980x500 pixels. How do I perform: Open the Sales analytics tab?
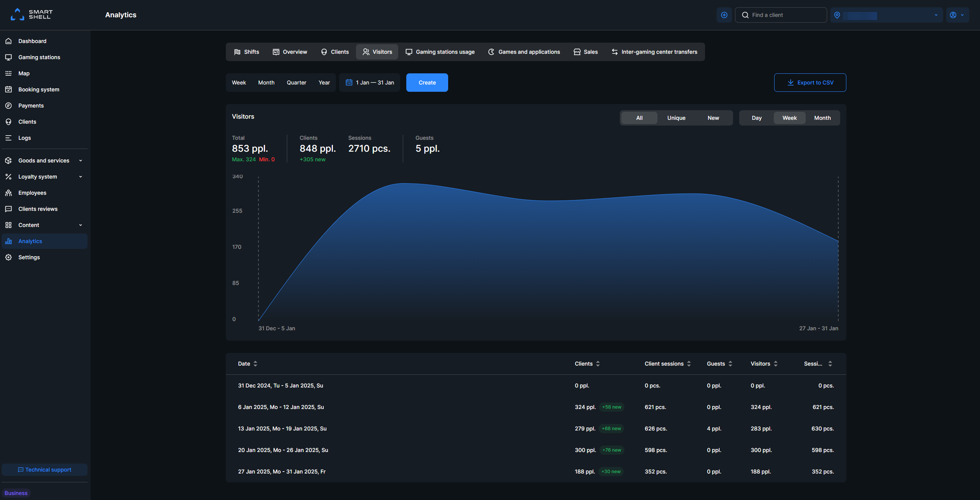[586, 52]
